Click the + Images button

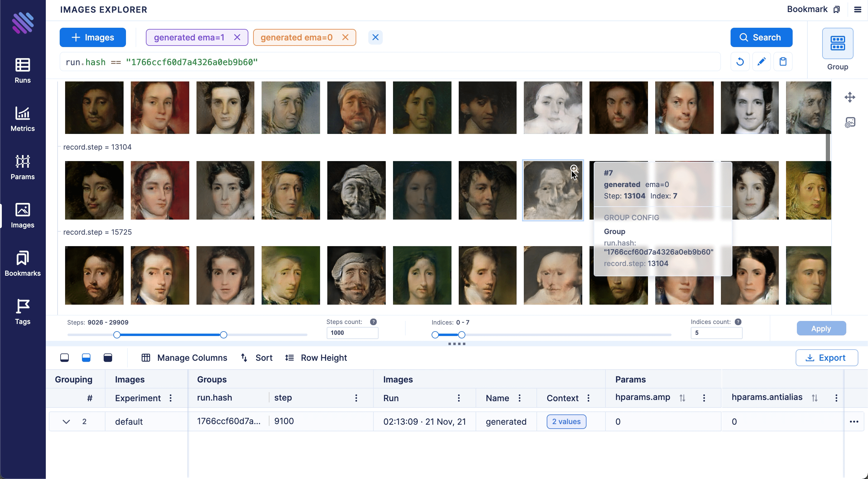(x=93, y=37)
